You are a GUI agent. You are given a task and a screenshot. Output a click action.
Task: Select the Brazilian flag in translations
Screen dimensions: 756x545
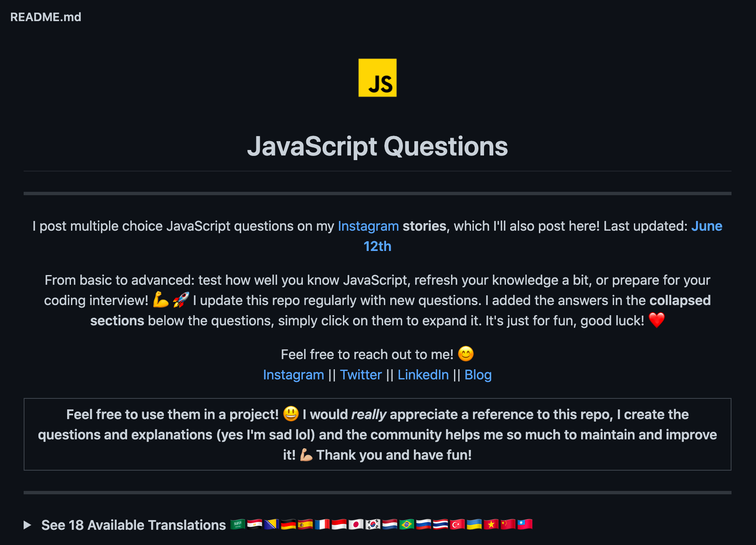click(407, 525)
